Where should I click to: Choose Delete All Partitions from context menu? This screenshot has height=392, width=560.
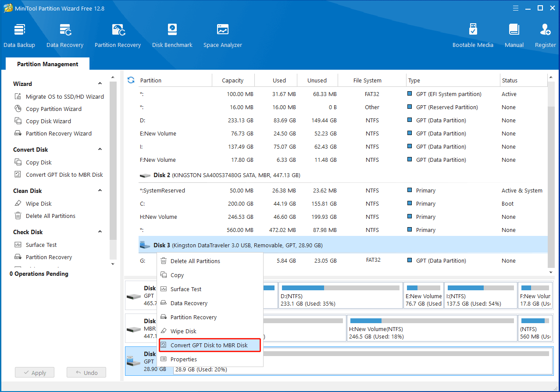[x=210, y=261]
